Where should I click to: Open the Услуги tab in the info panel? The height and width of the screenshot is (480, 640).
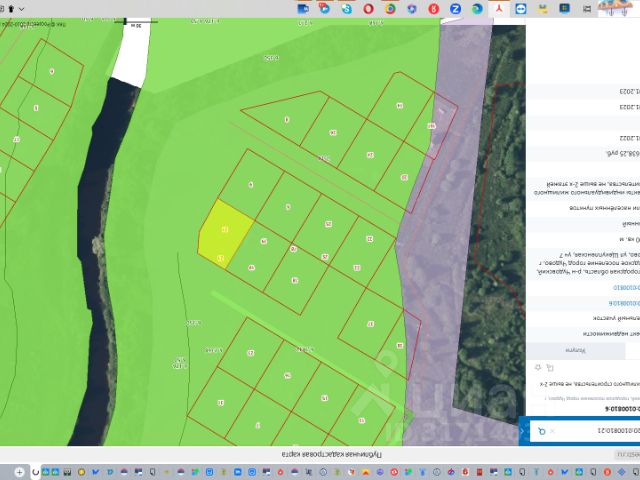[x=576, y=351]
